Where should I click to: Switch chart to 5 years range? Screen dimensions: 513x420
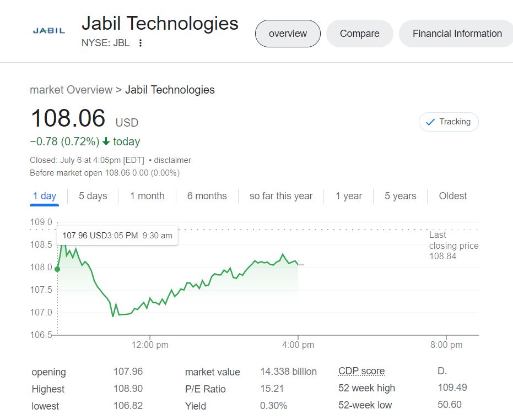click(400, 196)
